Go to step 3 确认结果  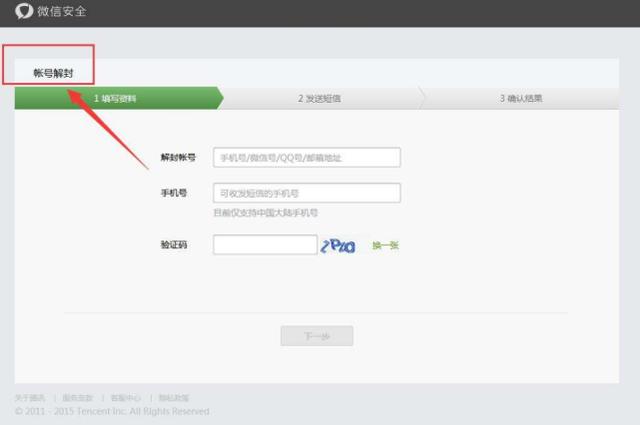pyautogui.click(x=521, y=98)
